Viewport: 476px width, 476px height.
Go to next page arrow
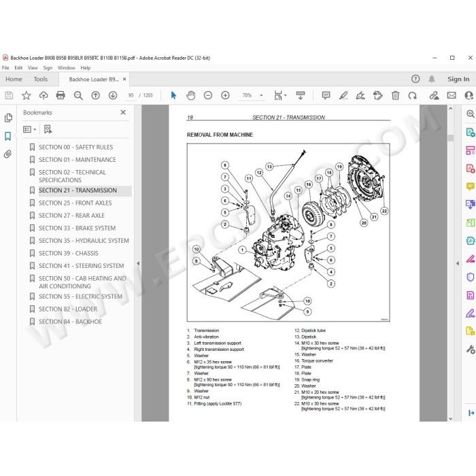tap(113, 95)
